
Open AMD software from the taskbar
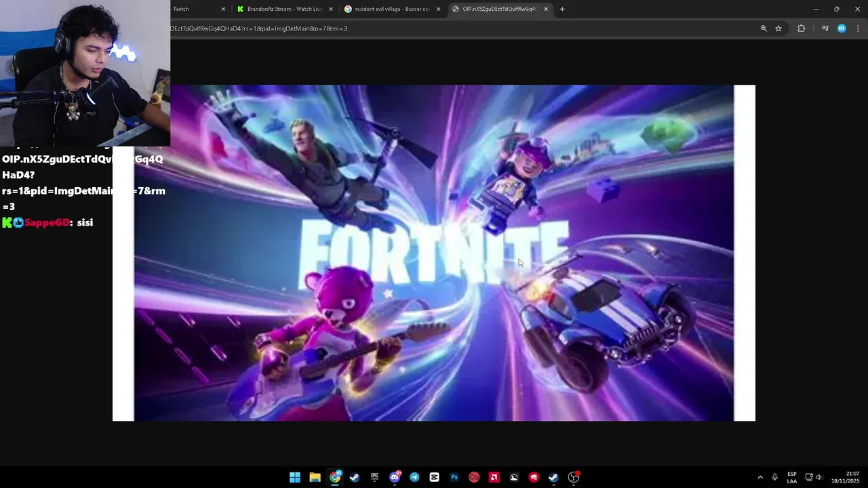pos(494,477)
